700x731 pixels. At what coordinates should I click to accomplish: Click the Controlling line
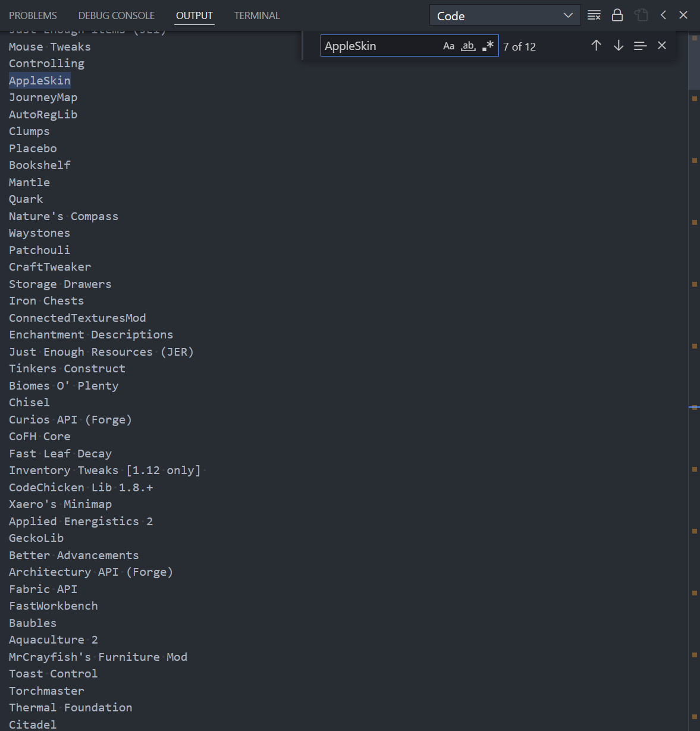point(46,64)
